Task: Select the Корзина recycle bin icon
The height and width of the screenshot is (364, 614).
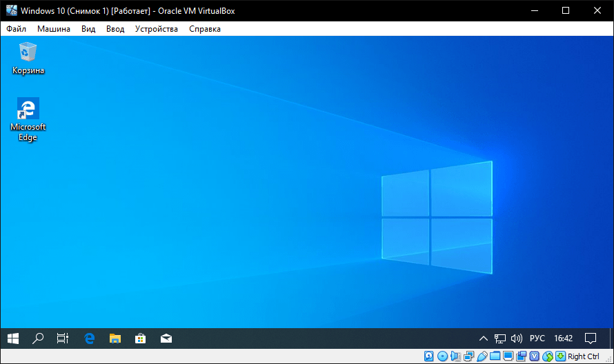Action: click(x=28, y=59)
